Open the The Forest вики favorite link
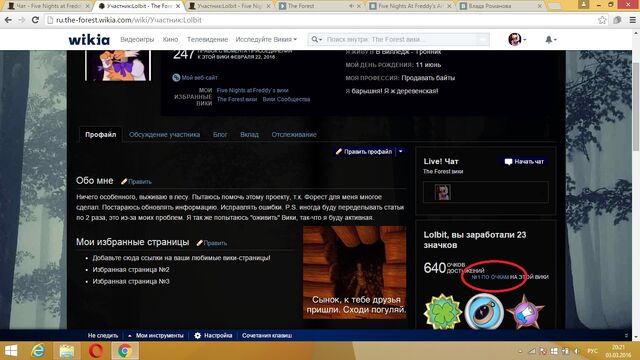640x360 pixels. pos(237,99)
